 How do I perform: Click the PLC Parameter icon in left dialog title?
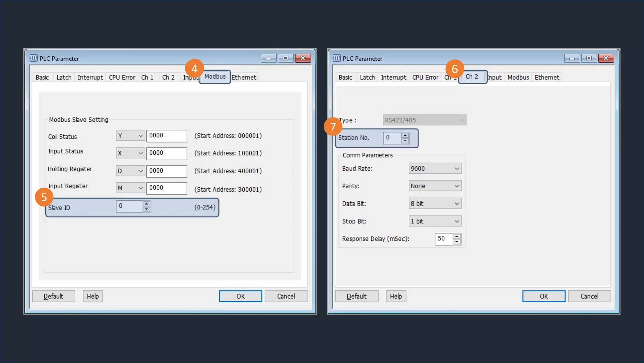(x=33, y=58)
